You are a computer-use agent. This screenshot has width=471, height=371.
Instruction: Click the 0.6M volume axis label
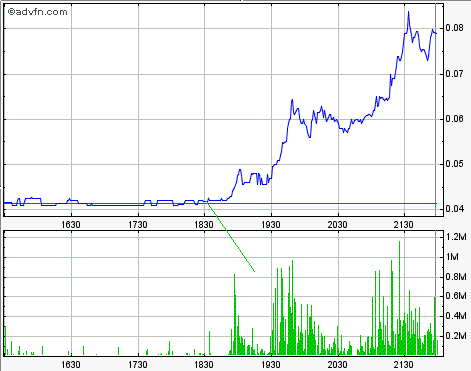(456, 296)
